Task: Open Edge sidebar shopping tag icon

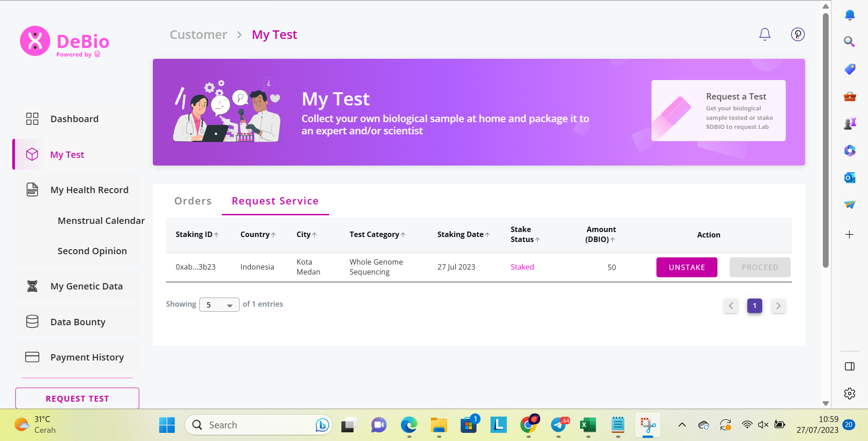Action: point(849,69)
